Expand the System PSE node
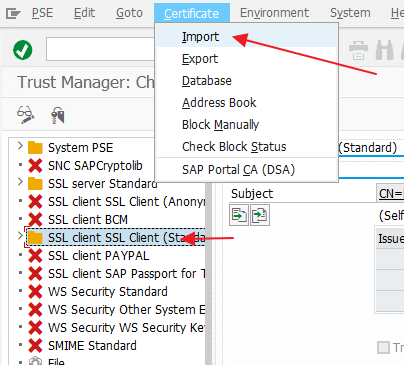Image resolution: width=404 pixels, height=365 pixels. point(20,146)
